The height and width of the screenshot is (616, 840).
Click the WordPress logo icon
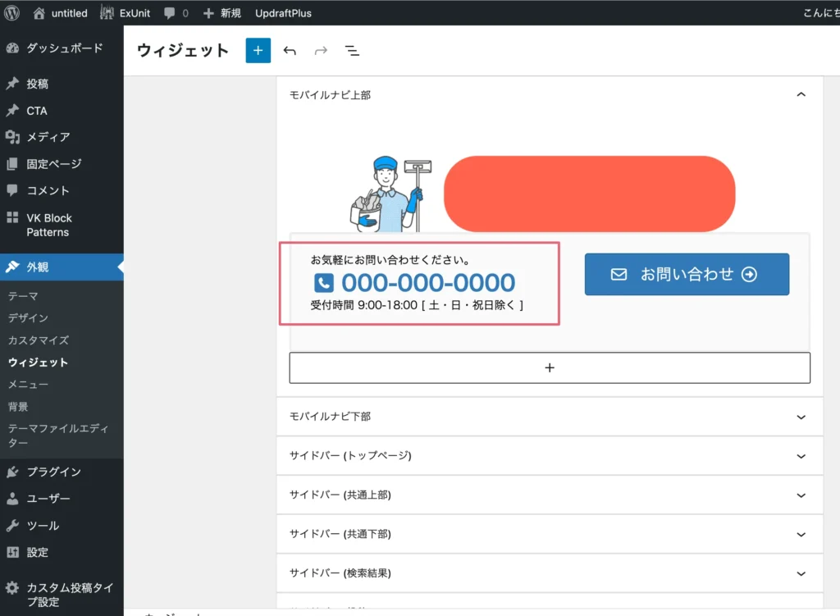(x=12, y=13)
